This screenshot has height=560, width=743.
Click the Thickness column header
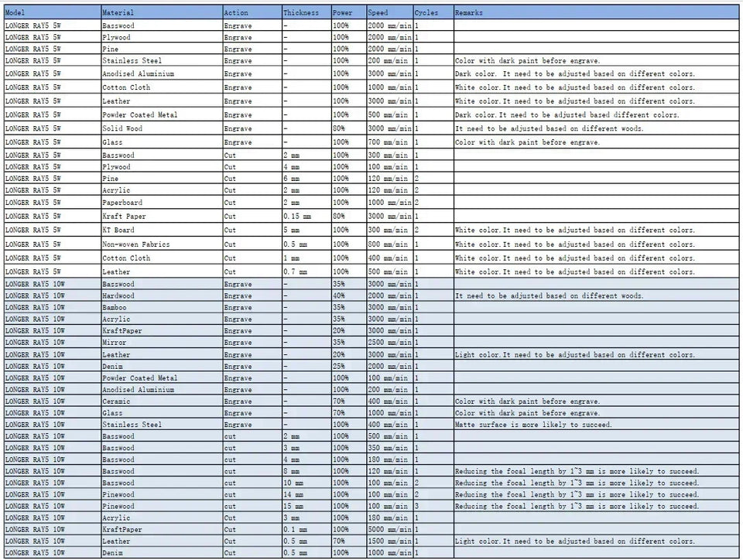307,13
